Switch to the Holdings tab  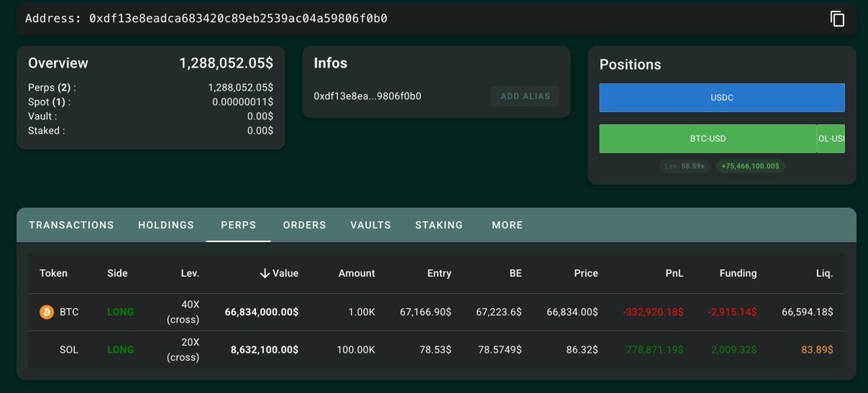[x=166, y=225]
